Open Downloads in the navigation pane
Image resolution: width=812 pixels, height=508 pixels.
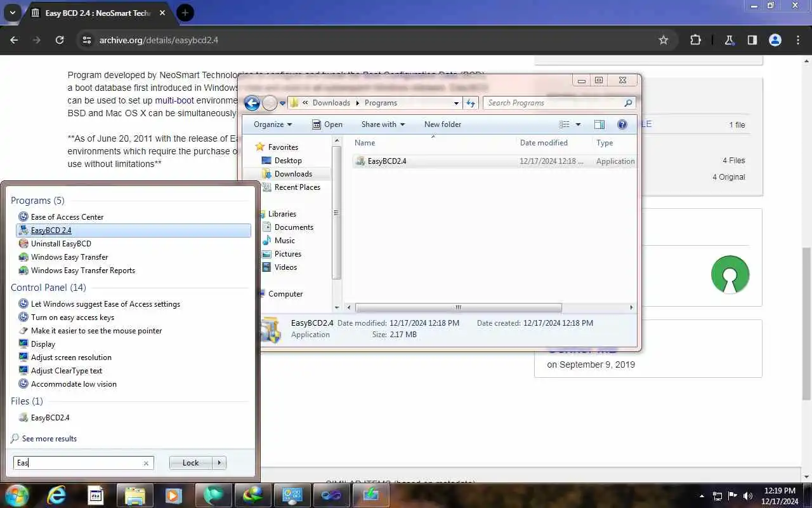[x=293, y=174]
